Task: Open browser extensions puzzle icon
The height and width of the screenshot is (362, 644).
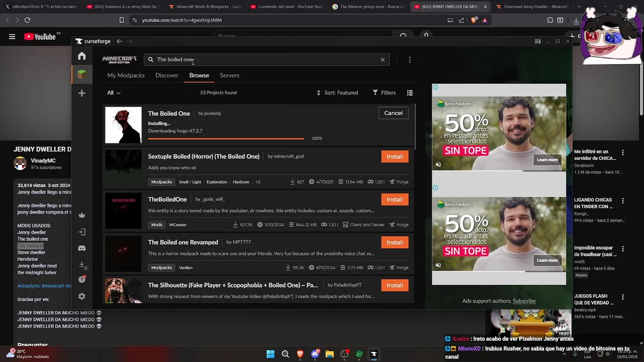Action: (550, 20)
